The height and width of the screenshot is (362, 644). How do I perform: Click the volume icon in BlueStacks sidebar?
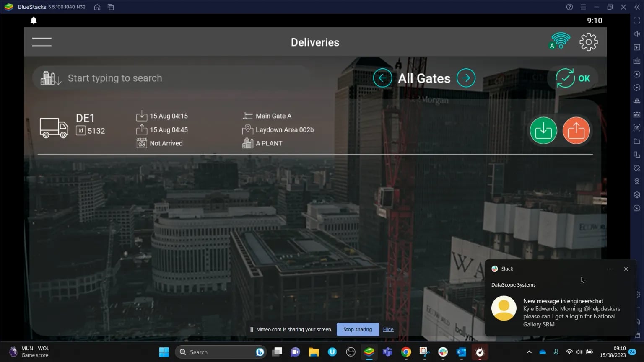[x=637, y=34]
